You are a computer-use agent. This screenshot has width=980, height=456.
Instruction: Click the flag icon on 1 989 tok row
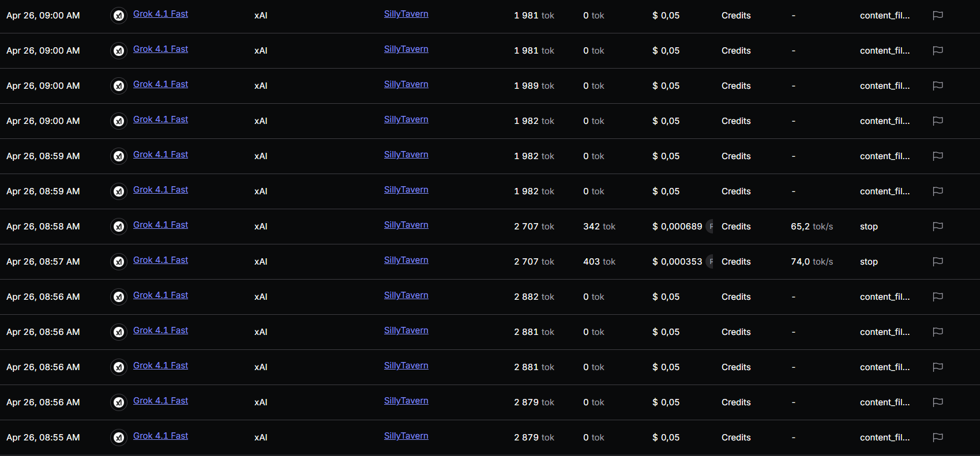tap(938, 86)
